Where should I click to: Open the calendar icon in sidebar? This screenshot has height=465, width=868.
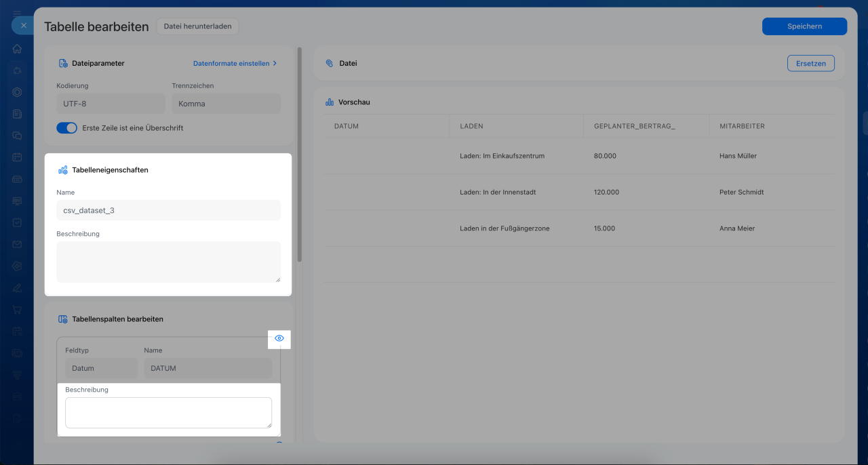[17, 157]
